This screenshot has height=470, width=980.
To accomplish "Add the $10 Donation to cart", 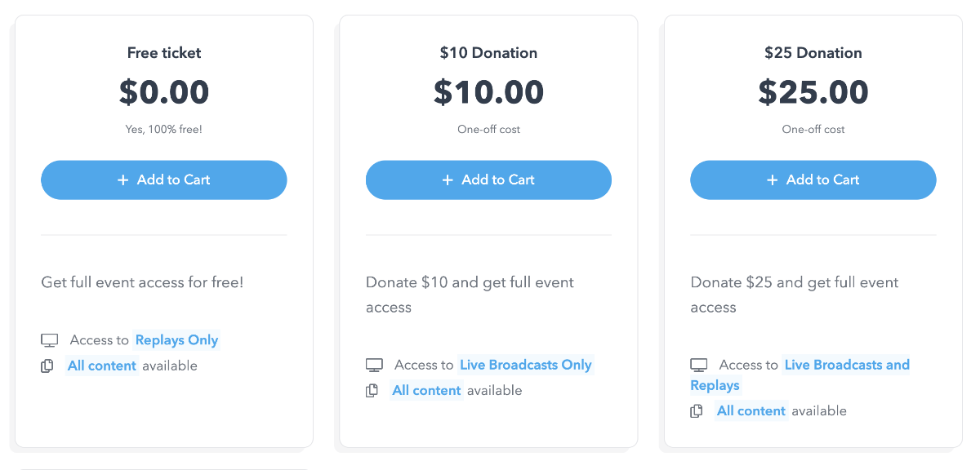I will 488,180.
